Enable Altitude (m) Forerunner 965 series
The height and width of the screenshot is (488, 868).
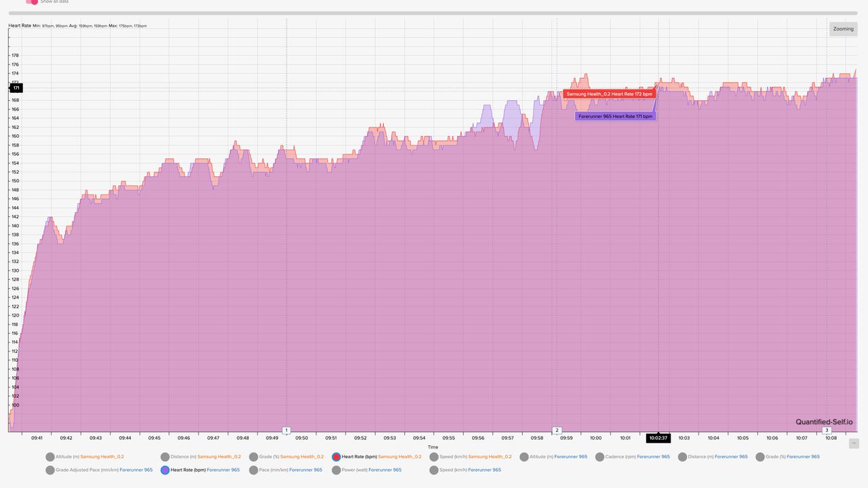tap(524, 457)
